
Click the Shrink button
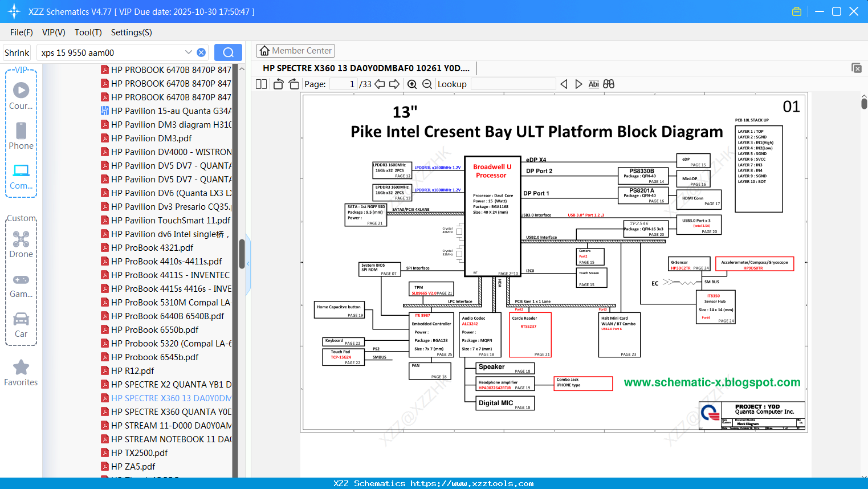point(17,52)
